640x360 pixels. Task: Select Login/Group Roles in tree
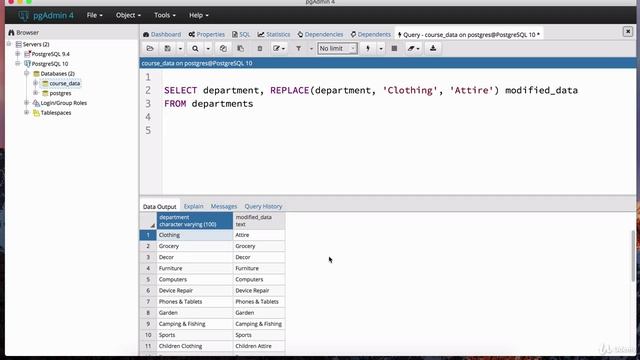coord(64,103)
